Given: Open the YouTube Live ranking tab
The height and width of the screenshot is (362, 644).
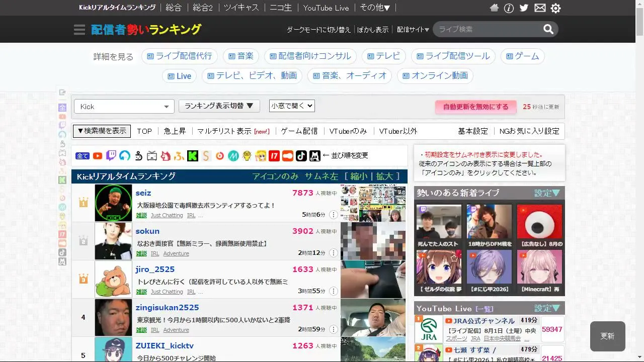Looking at the screenshot, I should (326, 8).
